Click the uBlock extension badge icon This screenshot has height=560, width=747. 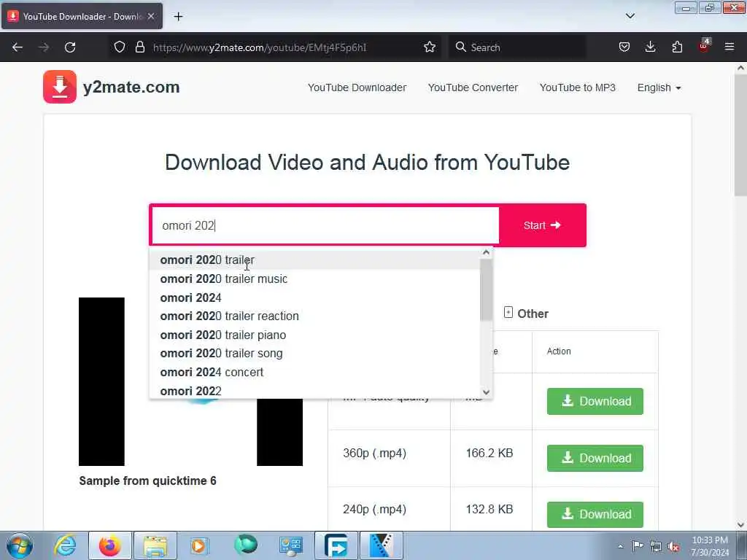[704, 46]
